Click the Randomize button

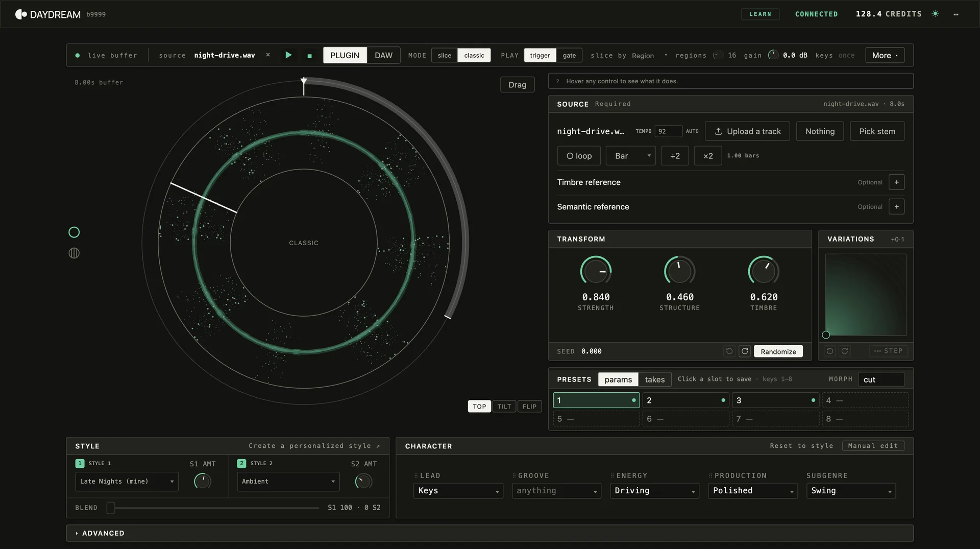tap(778, 351)
